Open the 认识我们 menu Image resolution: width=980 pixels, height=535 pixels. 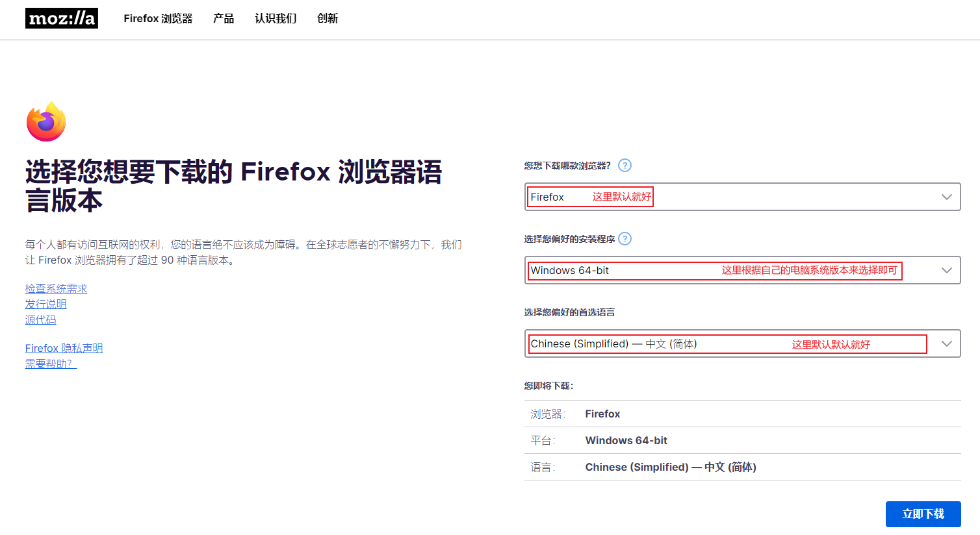coord(276,18)
